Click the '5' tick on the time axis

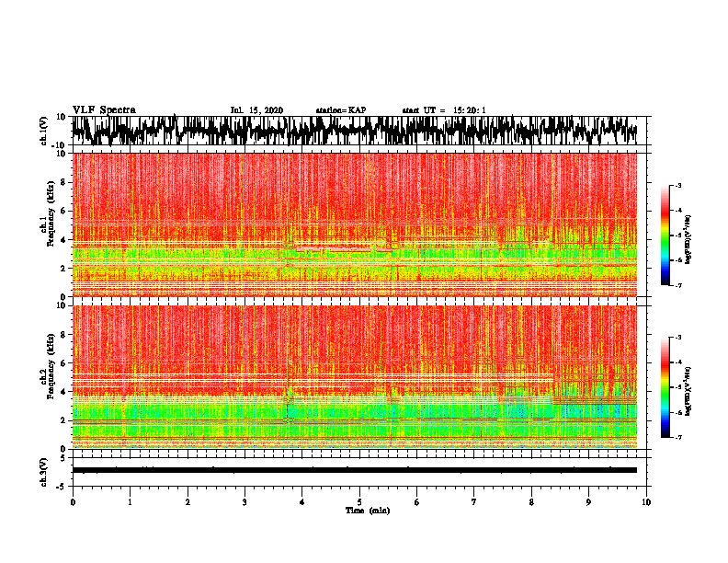359,502
